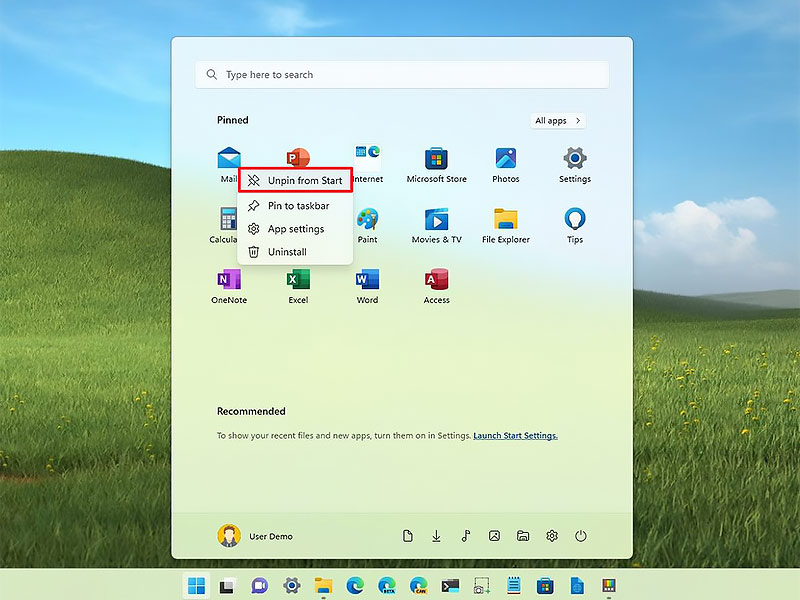Click the Power button in Start menu
800x600 pixels.
[x=581, y=536]
